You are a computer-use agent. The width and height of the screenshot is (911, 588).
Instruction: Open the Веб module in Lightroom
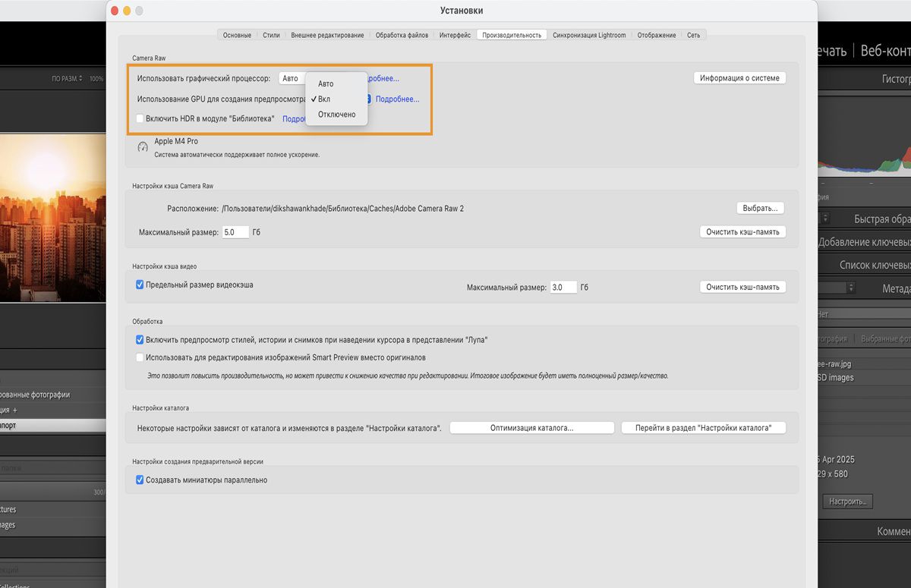[x=885, y=50]
